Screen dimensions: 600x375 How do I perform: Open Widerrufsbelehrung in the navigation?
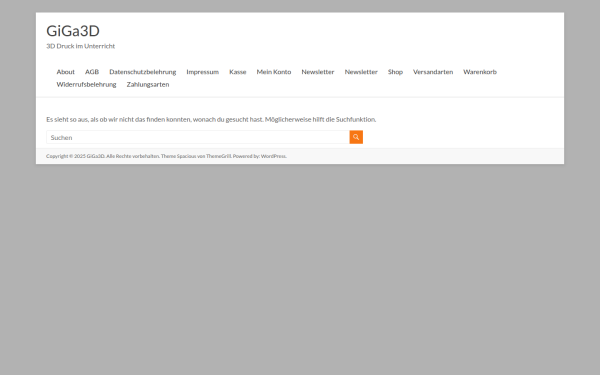click(x=86, y=84)
